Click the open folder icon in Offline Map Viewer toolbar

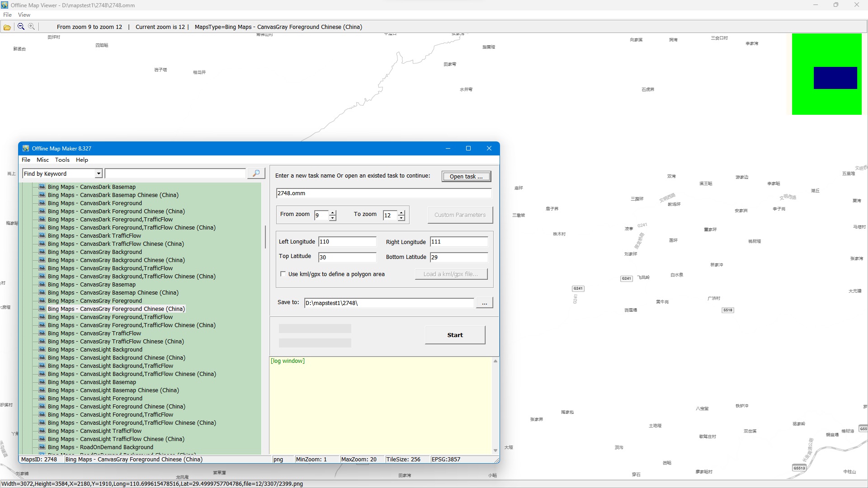[7, 27]
